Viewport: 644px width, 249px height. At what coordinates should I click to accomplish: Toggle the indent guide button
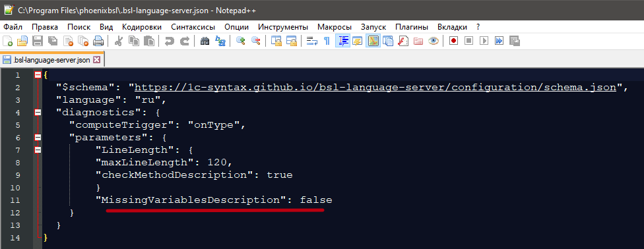pos(342,41)
